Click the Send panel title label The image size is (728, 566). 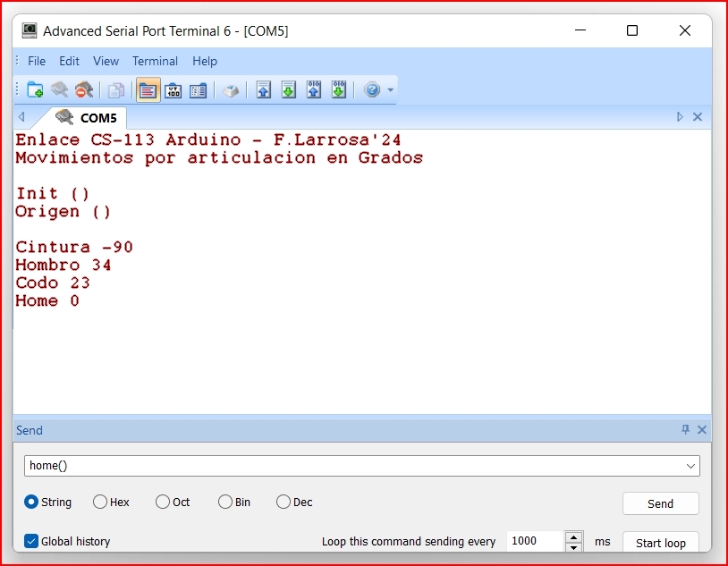[30, 430]
